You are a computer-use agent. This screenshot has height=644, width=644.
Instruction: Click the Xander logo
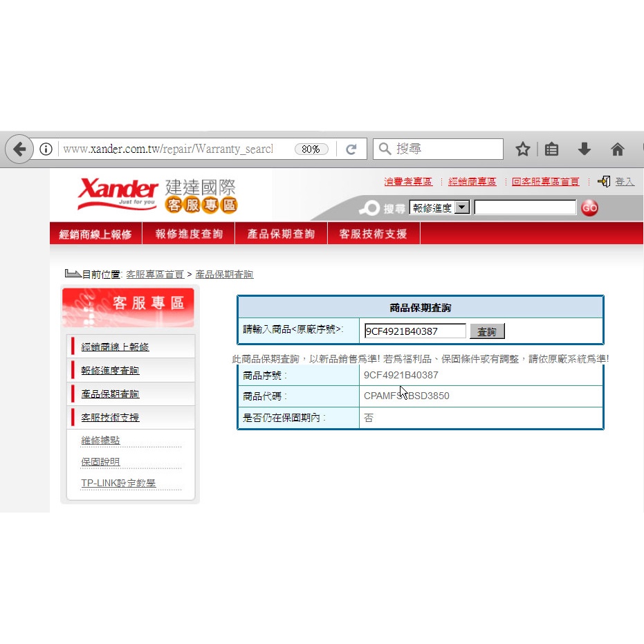tap(118, 192)
